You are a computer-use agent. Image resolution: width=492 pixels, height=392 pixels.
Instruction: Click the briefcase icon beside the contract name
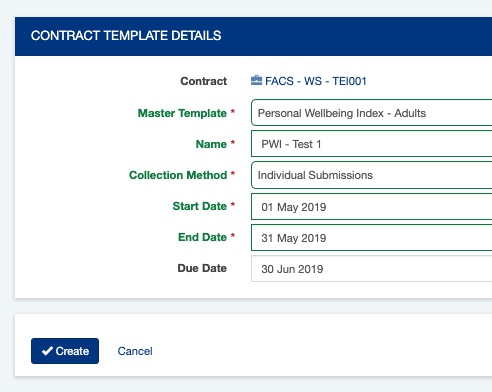(x=256, y=81)
